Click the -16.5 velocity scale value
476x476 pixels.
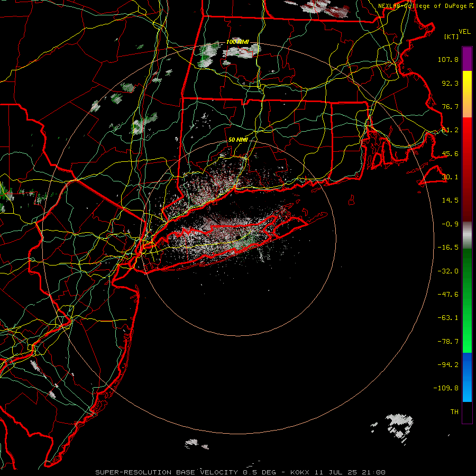click(448, 248)
